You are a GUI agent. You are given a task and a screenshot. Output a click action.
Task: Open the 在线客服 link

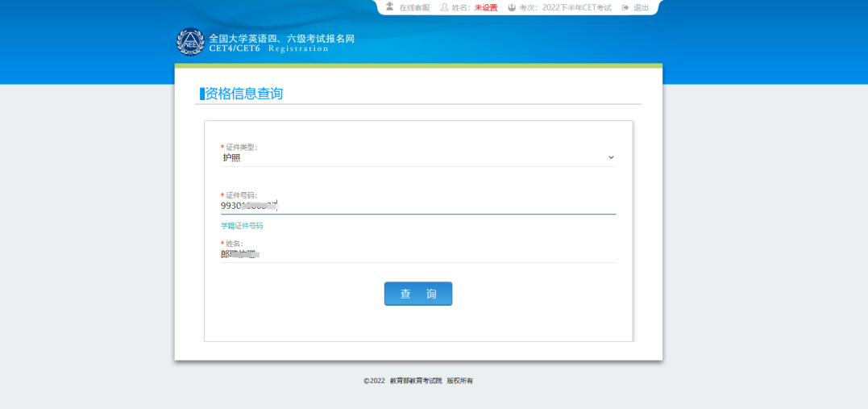pos(414,8)
